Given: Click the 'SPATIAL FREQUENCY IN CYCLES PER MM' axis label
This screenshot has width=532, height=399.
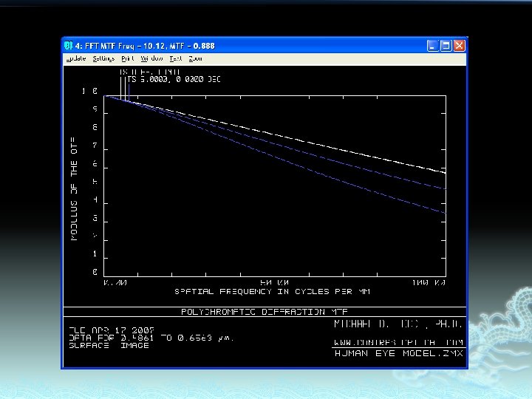Looking at the screenshot, I should (x=272, y=291).
